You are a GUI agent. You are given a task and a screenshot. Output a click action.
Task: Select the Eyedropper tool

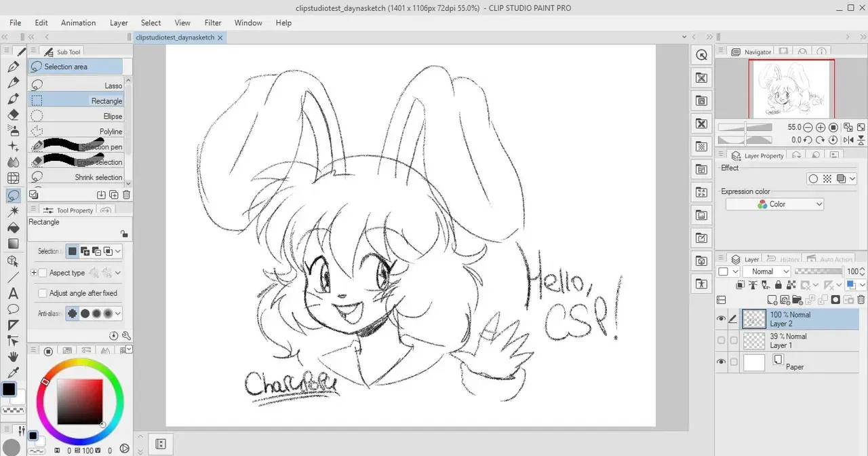13,373
